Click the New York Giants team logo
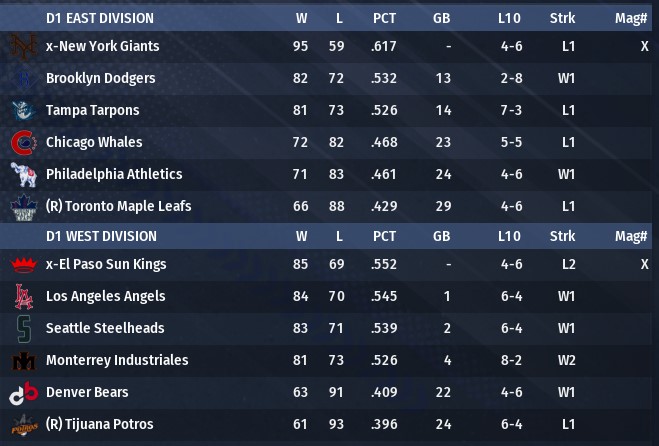 (22, 46)
